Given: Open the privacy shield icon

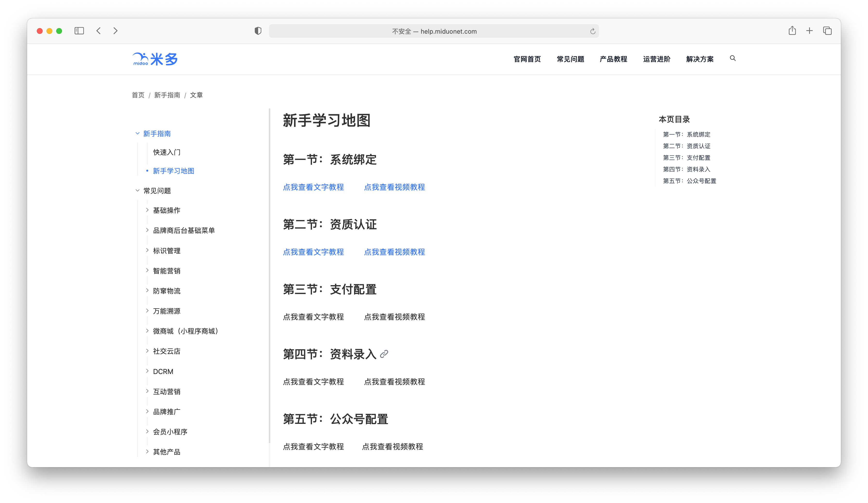Looking at the screenshot, I should click(258, 31).
